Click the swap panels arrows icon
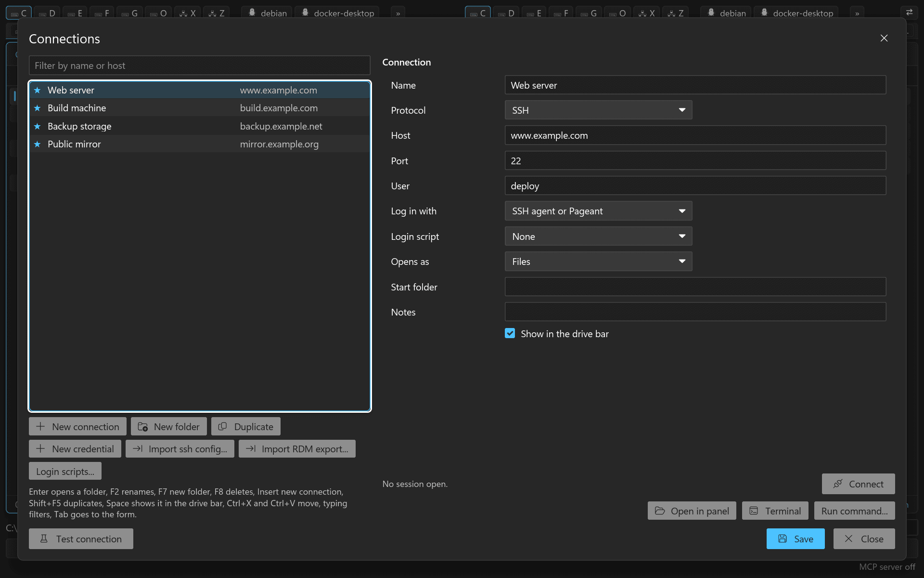This screenshot has width=924, height=578. click(910, 13)
